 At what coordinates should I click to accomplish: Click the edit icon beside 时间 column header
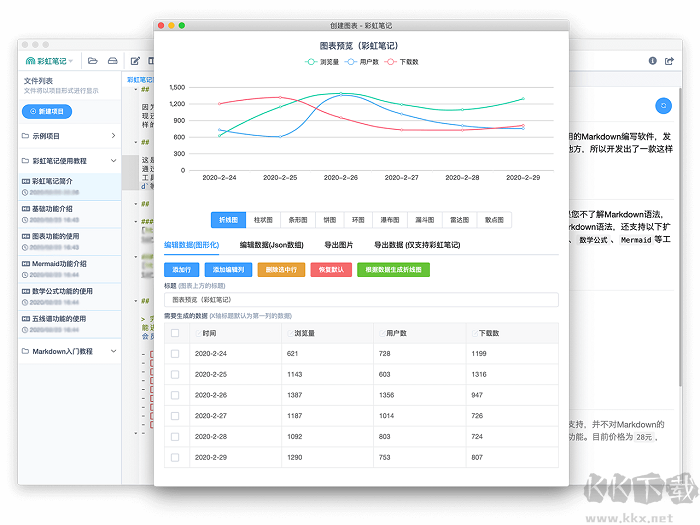click(198, 333)
